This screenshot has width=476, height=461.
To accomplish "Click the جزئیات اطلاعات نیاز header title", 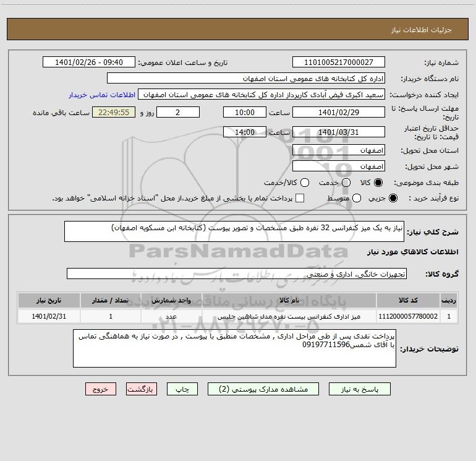I will click(x=422, y=30).
